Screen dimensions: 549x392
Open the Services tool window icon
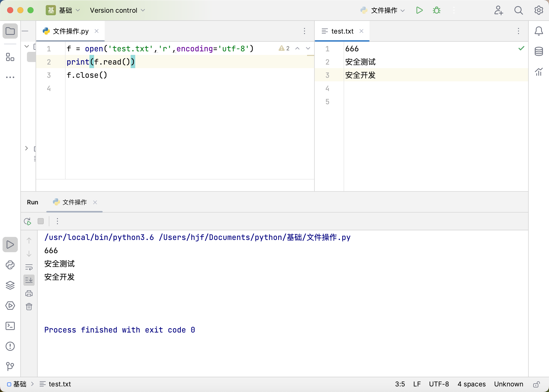click(x=10, y=306)
